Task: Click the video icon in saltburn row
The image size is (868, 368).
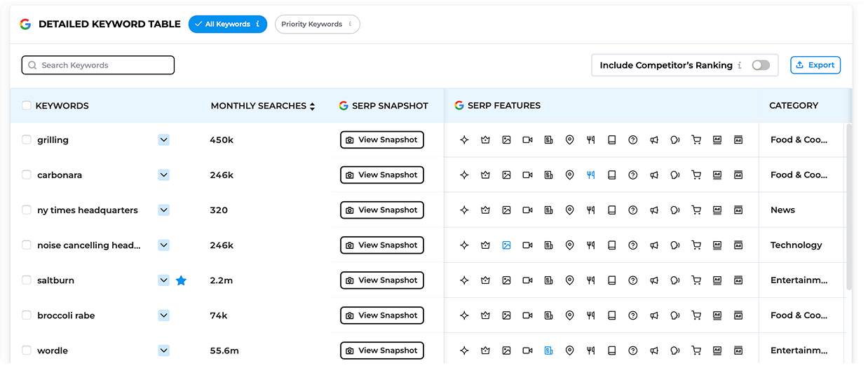Action: pos(527,280)
